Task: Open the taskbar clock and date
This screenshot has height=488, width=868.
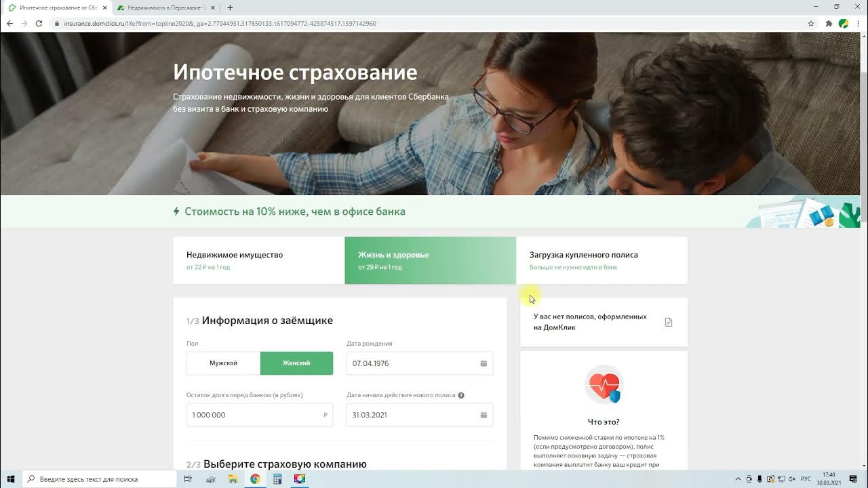Action: pos(829,479)
